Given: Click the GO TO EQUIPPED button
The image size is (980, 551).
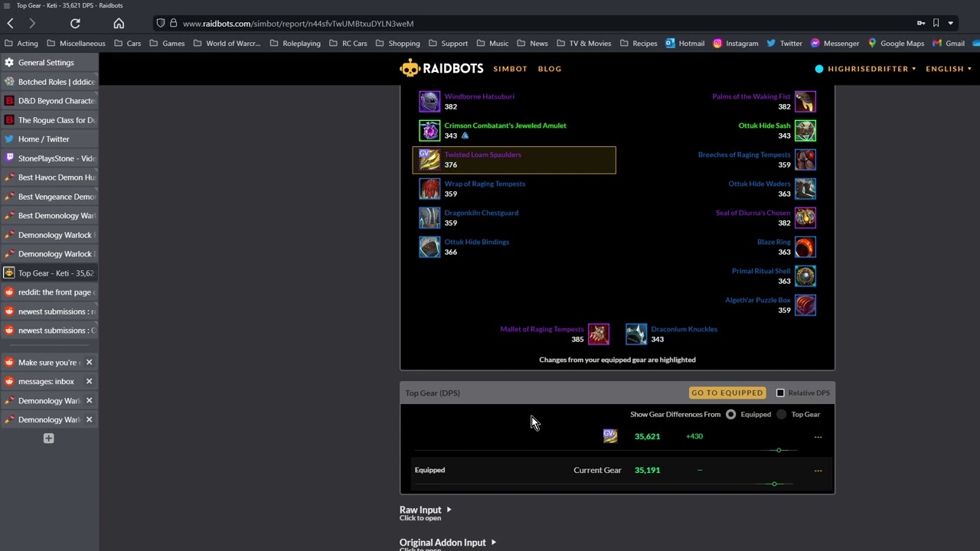Looking at the screenshot, I should [727, 393].
